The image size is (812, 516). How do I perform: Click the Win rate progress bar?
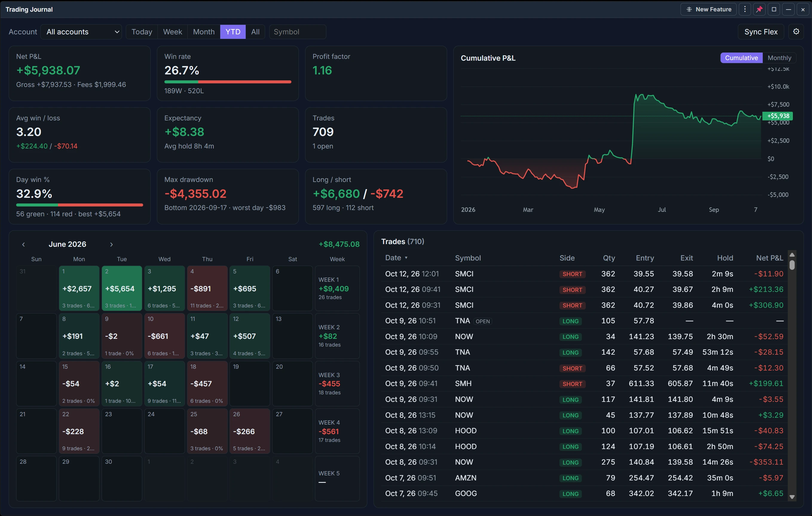(x=228, y=82)
